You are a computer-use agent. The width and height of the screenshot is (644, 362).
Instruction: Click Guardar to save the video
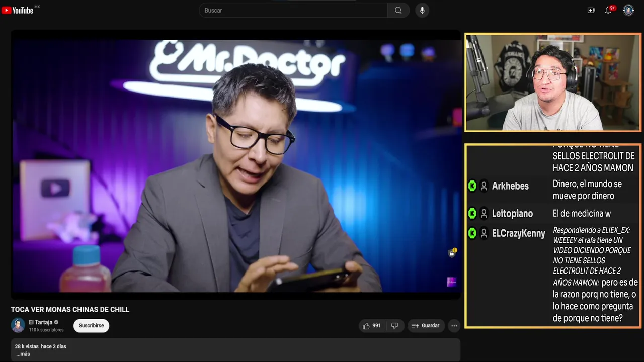pos(426,326)
